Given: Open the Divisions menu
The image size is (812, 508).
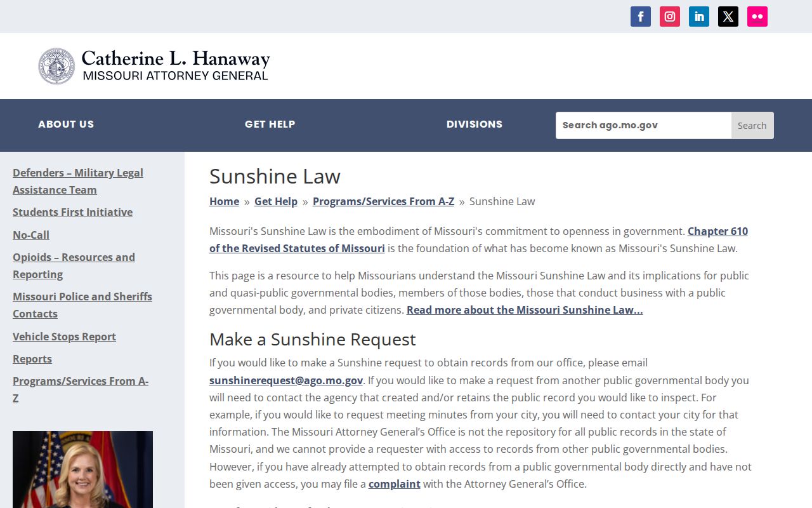Looking at the screenshot, I should pos(475,124).
